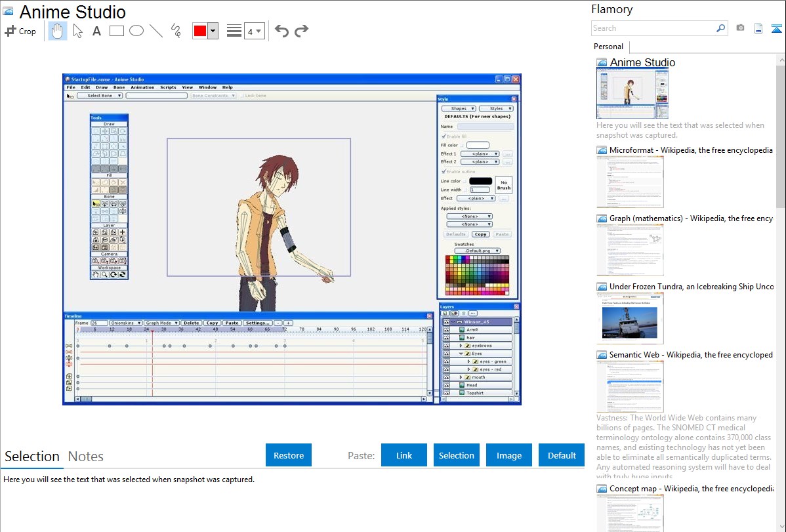Open the color picker dropdown arrow
The image size is (786, 532).
coord(213,31)
